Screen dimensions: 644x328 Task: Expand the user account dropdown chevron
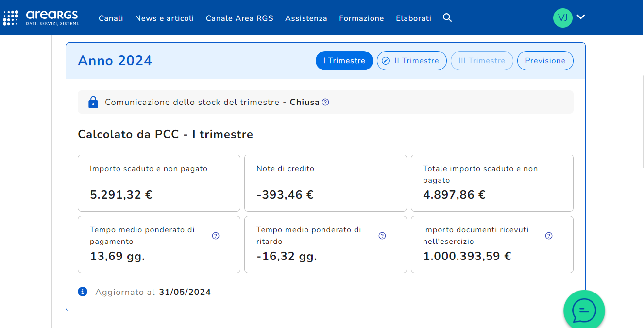click(581, 17)
